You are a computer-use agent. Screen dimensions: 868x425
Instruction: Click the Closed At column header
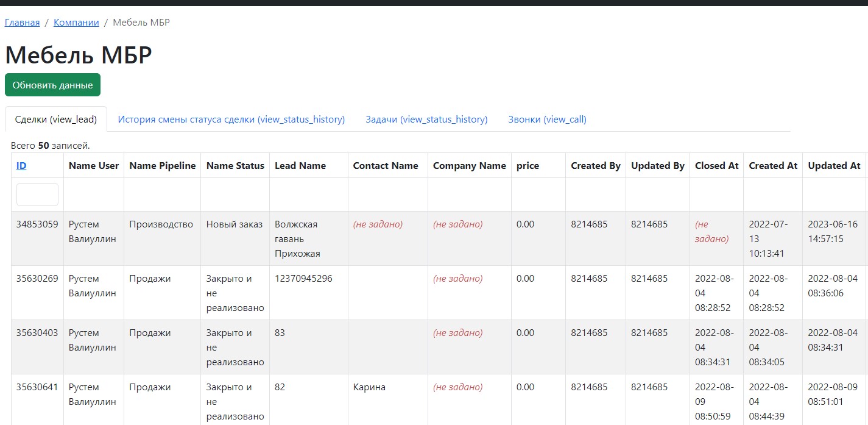coord(716,166)
